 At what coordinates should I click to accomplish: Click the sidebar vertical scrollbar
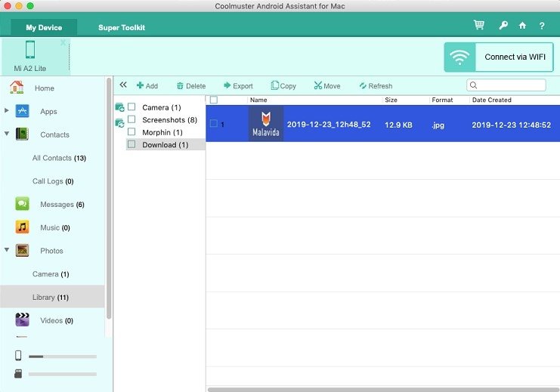pyautogui.click(x=109, y=198)
